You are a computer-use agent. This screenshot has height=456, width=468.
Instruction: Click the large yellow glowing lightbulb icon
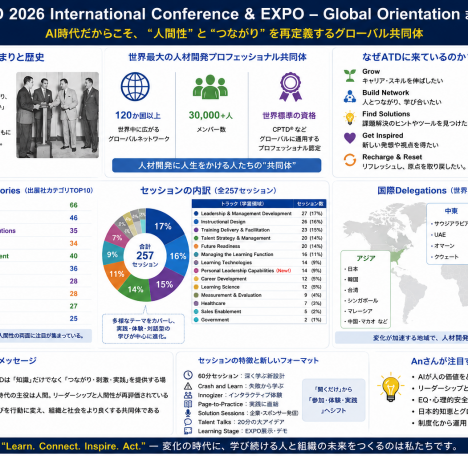390,387
